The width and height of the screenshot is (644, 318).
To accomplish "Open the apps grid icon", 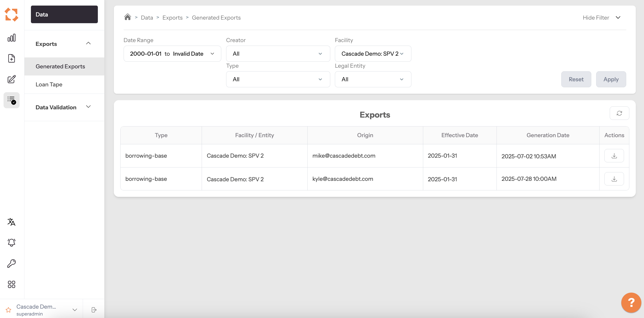I will click(12, 284).
